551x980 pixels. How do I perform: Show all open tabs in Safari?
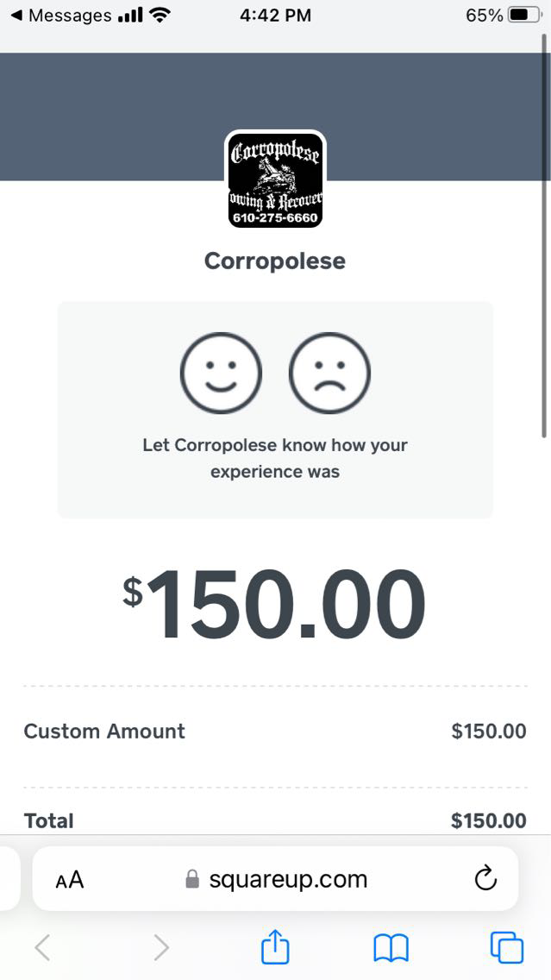(x=506, y=948)
